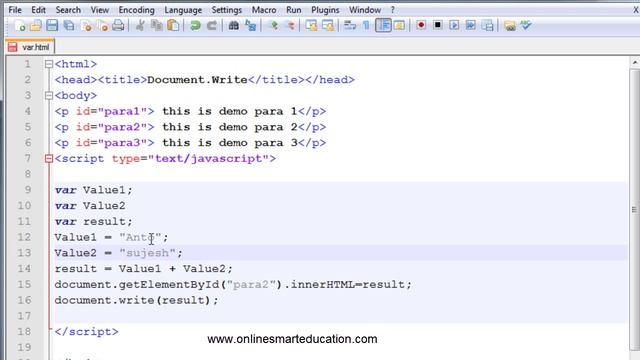The height and width of the screenshot is (360, 640).
Task: Click the "Anto" string on line 12
Action: coord(140,237)
